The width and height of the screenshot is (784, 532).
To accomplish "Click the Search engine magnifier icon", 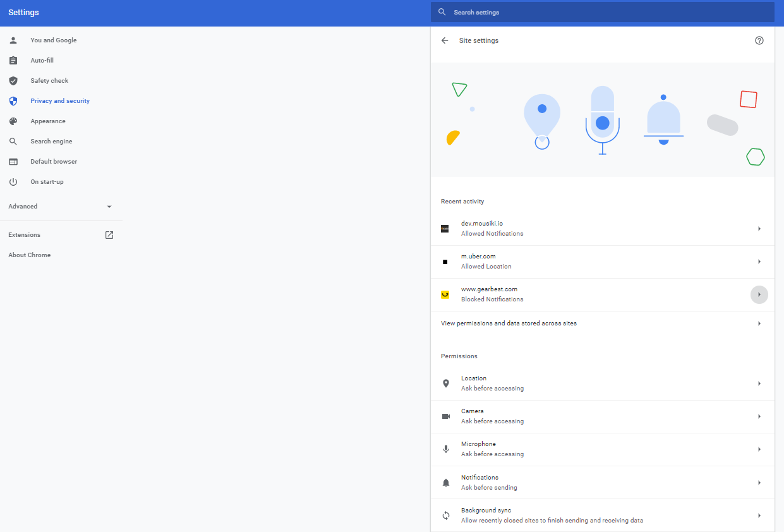I will (13, 142).
